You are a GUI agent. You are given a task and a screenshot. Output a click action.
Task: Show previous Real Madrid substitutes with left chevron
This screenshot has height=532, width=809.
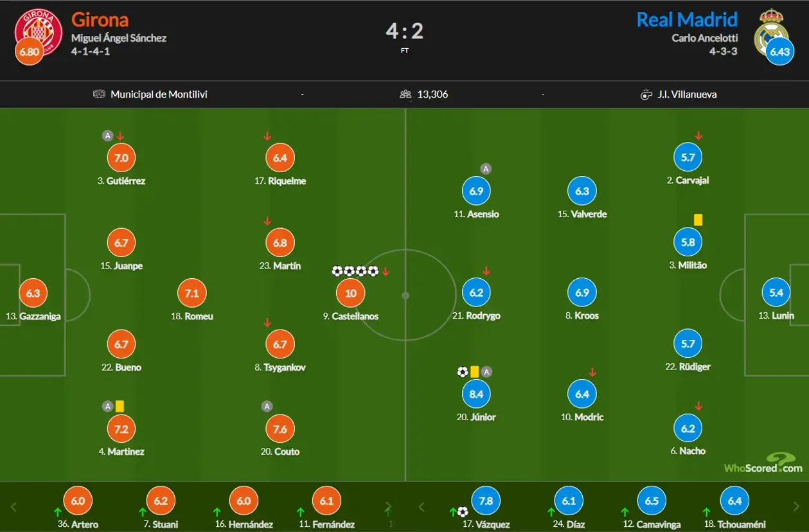(x=421, y=506)
